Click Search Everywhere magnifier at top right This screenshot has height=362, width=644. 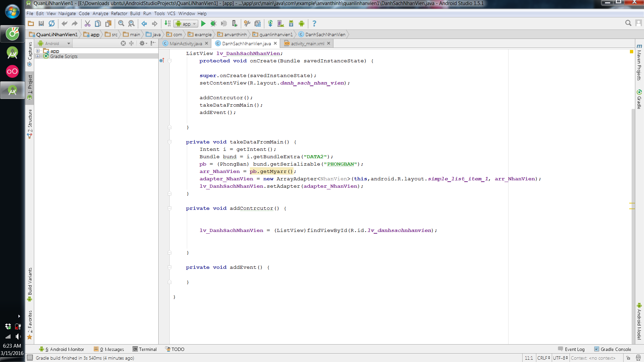(x=628, y=23)
